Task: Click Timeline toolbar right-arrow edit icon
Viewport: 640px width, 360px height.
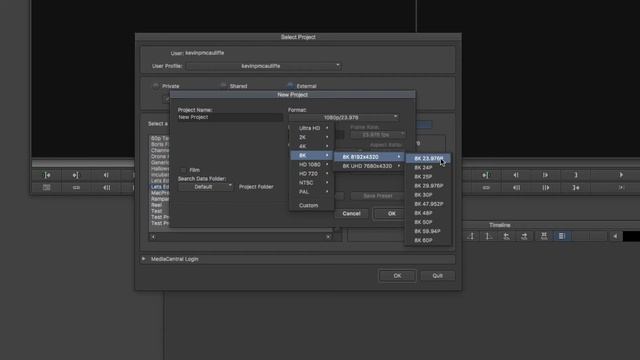Action: pyautogui.click(x=524, y=236)
